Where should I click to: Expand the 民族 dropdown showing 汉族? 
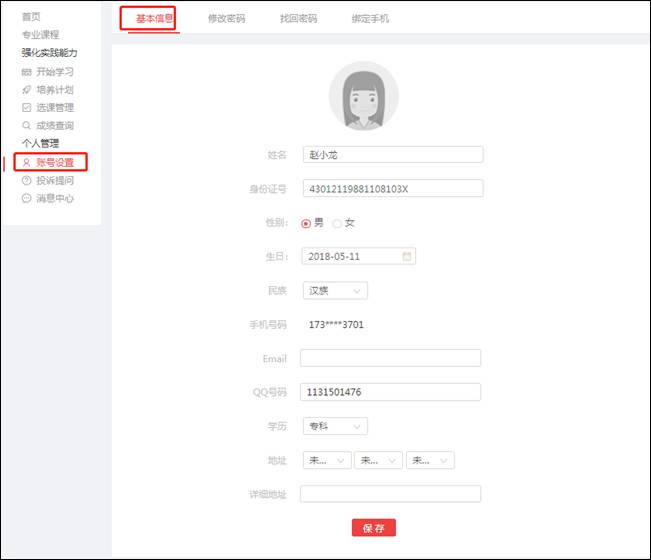(x=334, y=291)
